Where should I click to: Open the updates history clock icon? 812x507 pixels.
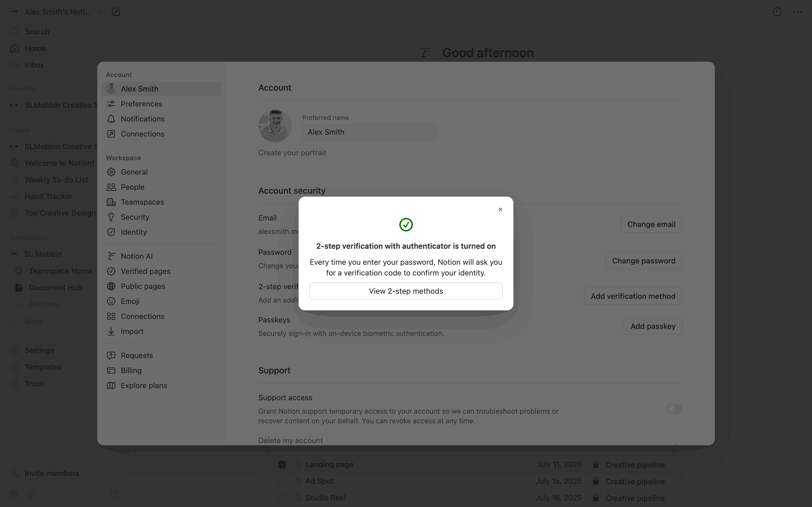click(x=777, y=12)
